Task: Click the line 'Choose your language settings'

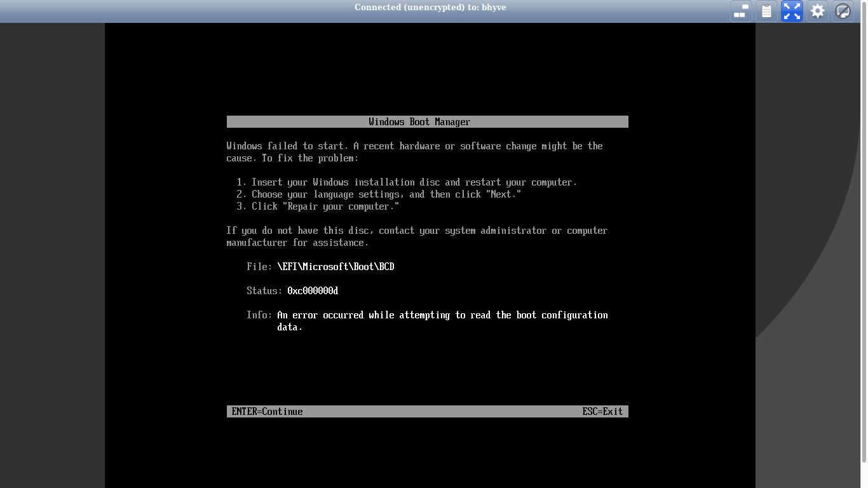Action: pos(379,194)
